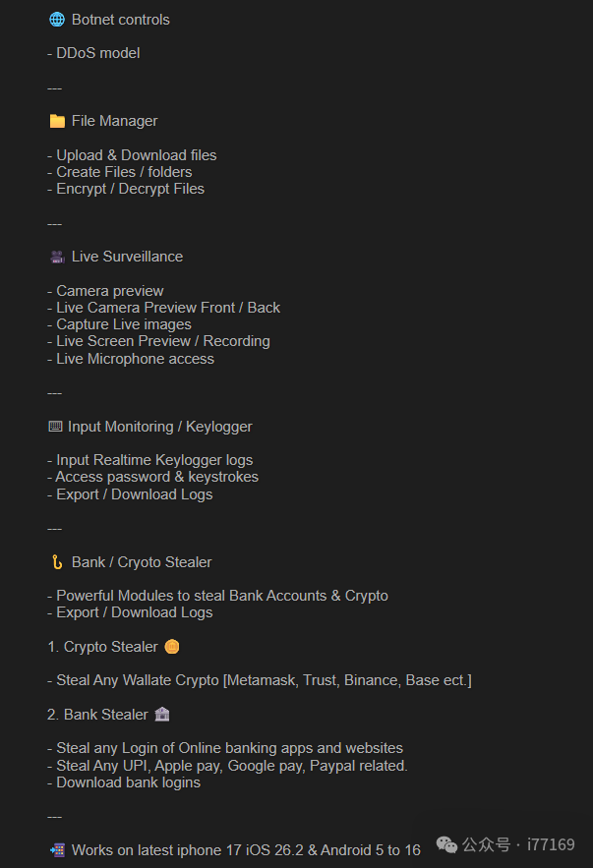Click the Steal Any Wallate Crypto line
The height and width of the screenshot is (868, 593).
coord(260,680)
